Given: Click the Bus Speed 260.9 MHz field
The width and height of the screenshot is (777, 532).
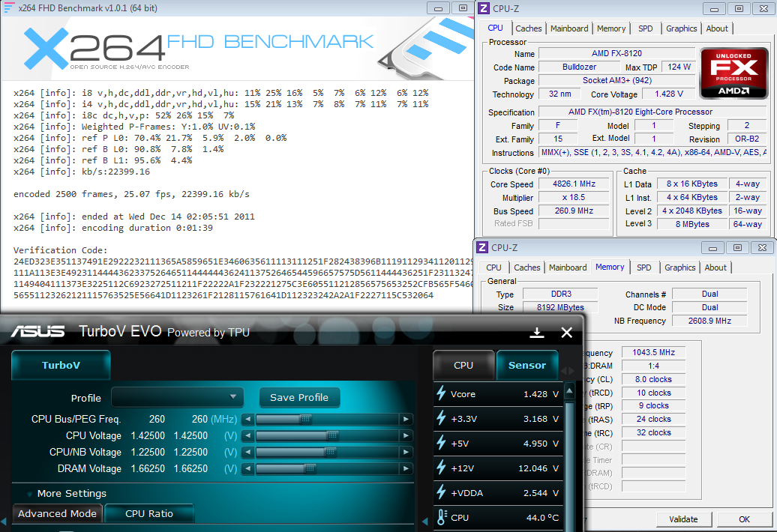Looking at the screenshot, I should point(574,211).
